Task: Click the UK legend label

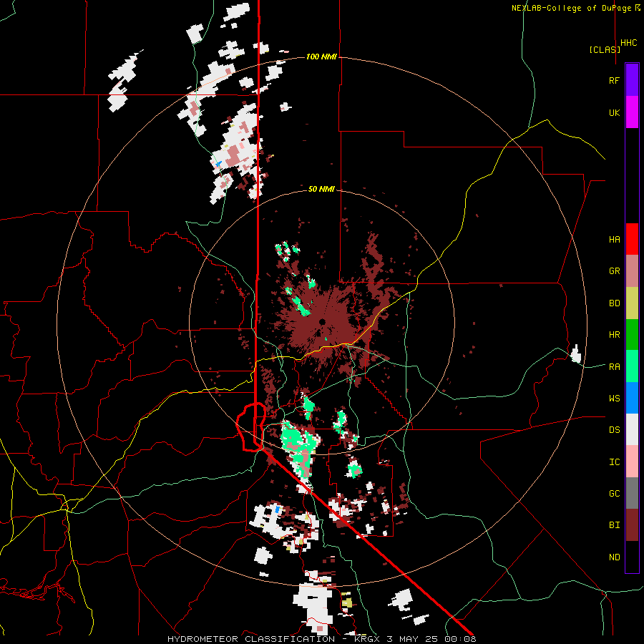Action: [x=614, y=112]
